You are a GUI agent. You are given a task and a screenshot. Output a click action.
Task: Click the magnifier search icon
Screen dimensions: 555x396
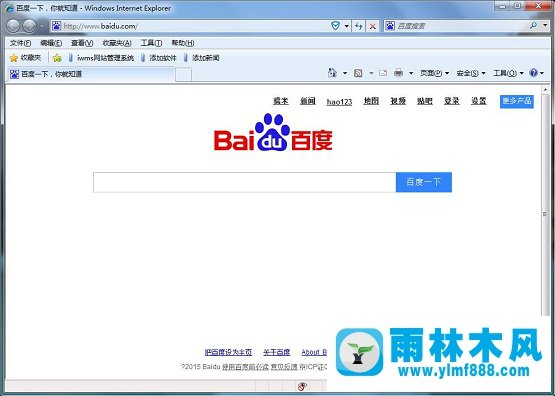(534, 25)
